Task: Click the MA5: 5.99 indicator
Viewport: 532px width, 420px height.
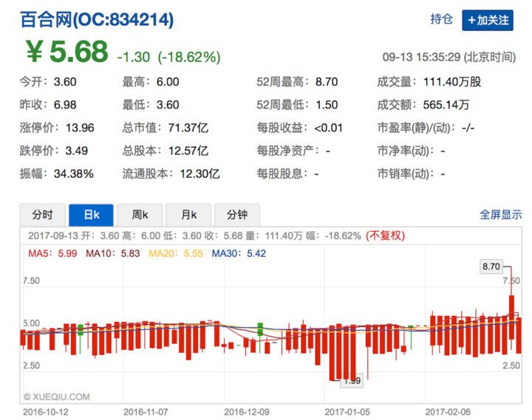Action: point(52,253)
